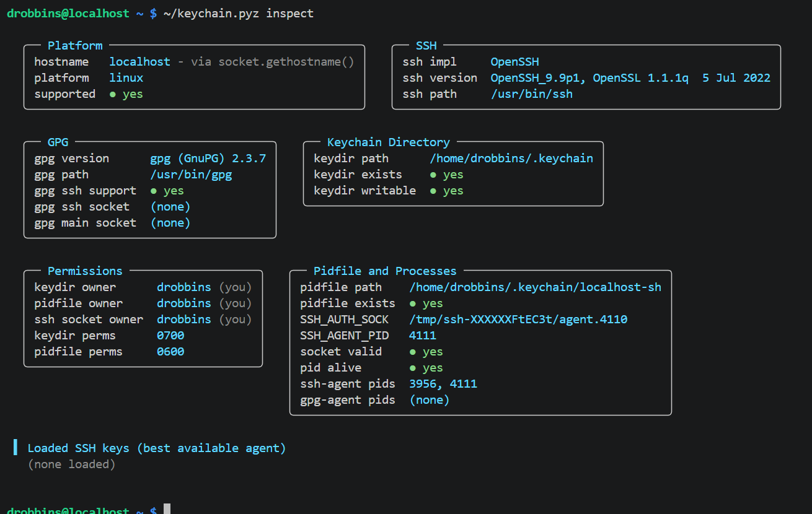The height and width of the screenshot is (514, 812).
Task: Click the "pid alive" yes value
Action: coord(426,368)
